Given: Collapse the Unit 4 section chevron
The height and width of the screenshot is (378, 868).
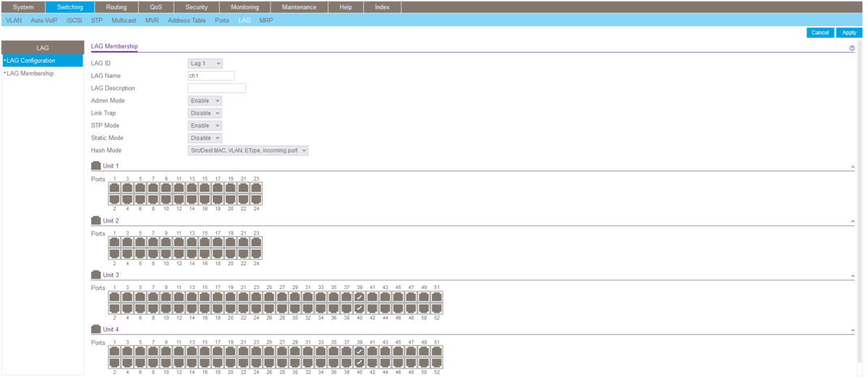Looking at the screenshot, I should 852,330.
